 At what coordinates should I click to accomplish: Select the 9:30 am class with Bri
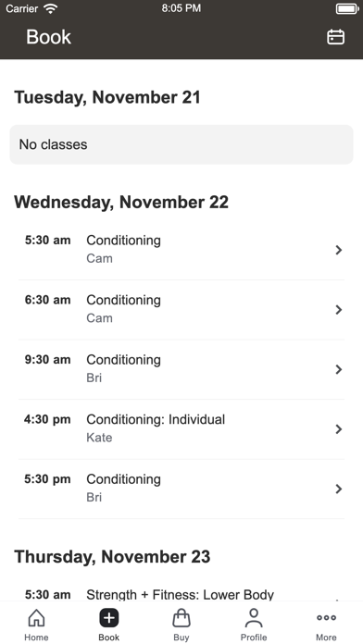coord(181,369)
